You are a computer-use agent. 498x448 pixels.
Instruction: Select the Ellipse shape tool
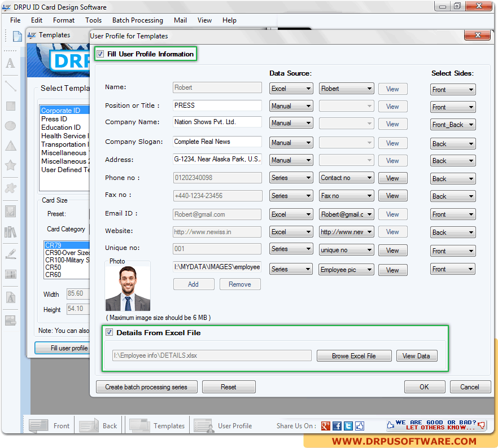[x=11, y=126]
